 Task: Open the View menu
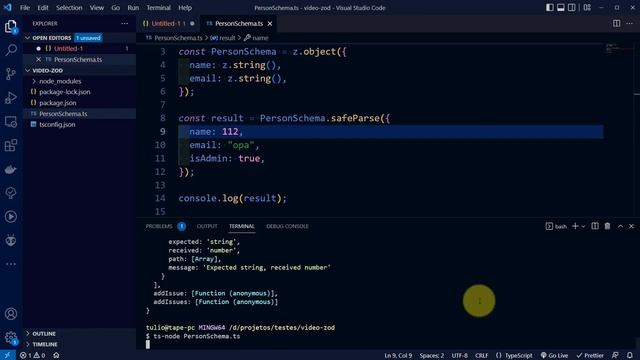pyautogui.click(x=97, y=8)
